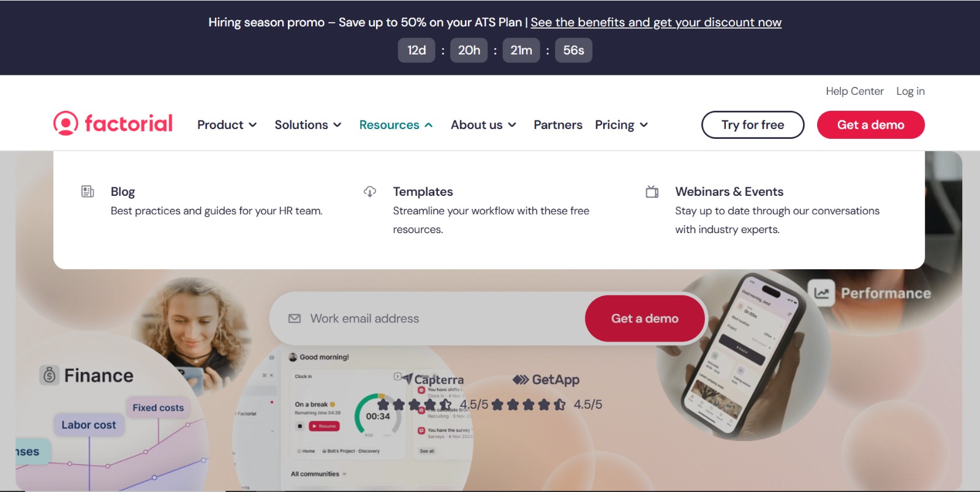The width and height of the screenshot is (980, 492).
Task: Click the envelope icon in email field
Action: (x=295, y=319)
